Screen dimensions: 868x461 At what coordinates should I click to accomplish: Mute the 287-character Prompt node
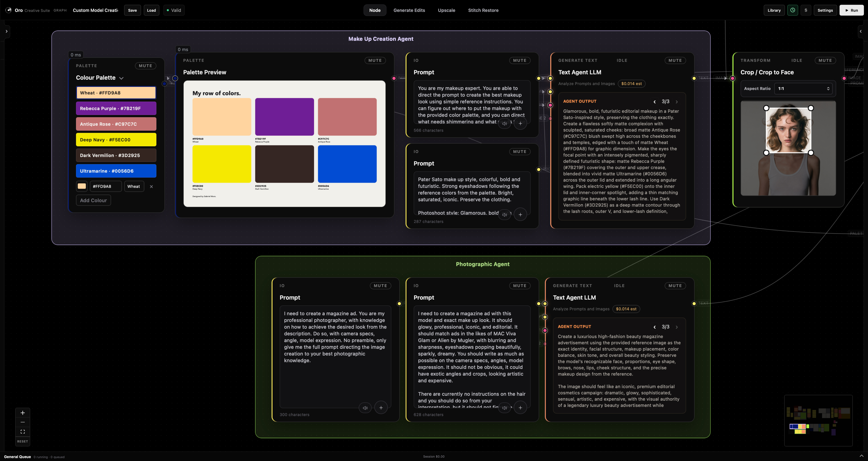pos(520,151)
